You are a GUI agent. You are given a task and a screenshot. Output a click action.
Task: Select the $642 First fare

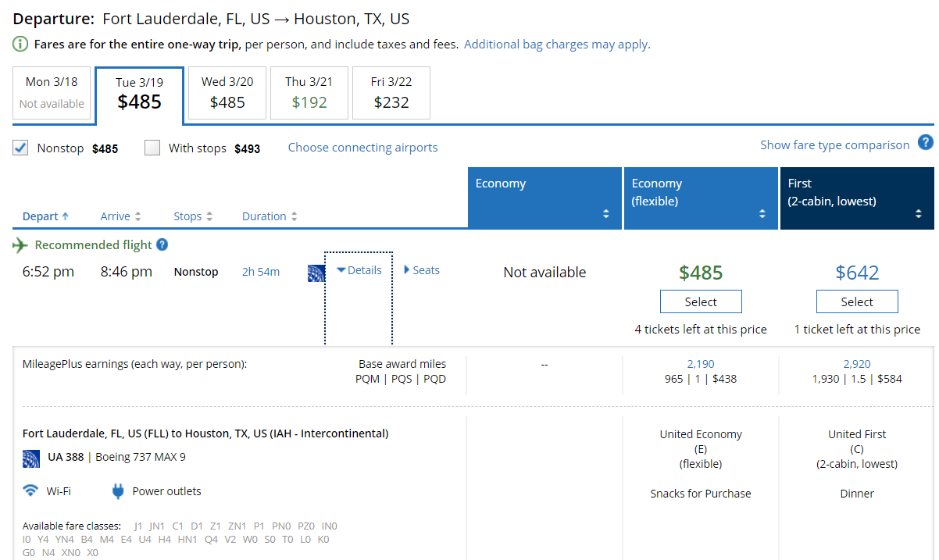pos(857,301)
